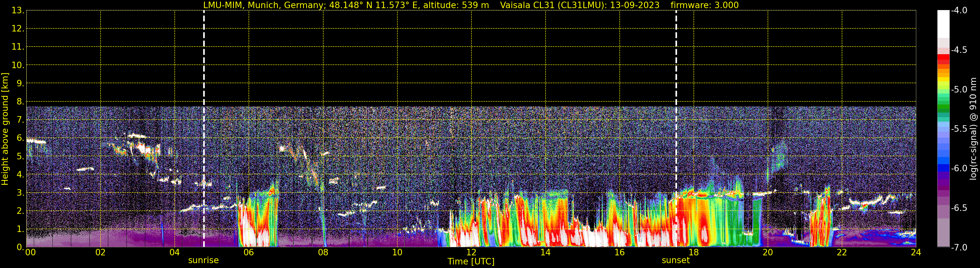Click the time axis tick label '04'
980x268 pixels.
pos(175,252)
